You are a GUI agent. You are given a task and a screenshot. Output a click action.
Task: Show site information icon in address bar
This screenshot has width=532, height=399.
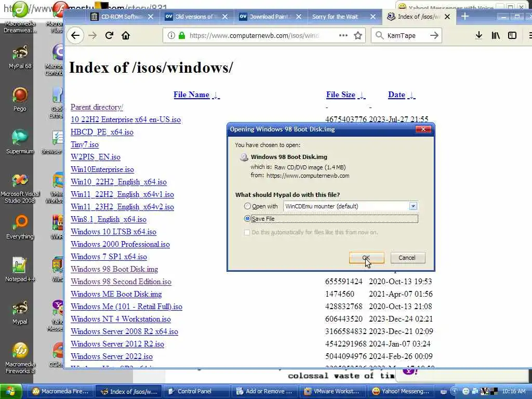point(171,36)
